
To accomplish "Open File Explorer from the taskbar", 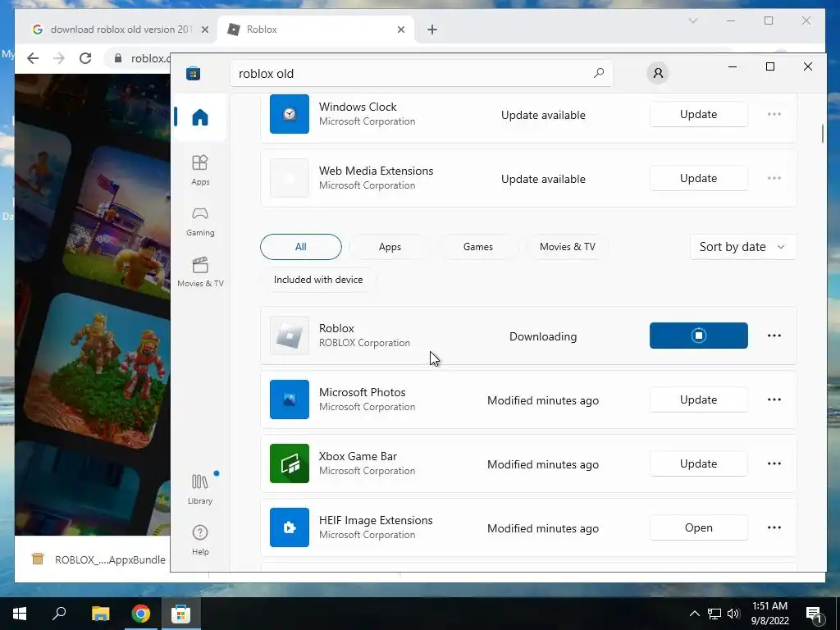I will point(100,614).
